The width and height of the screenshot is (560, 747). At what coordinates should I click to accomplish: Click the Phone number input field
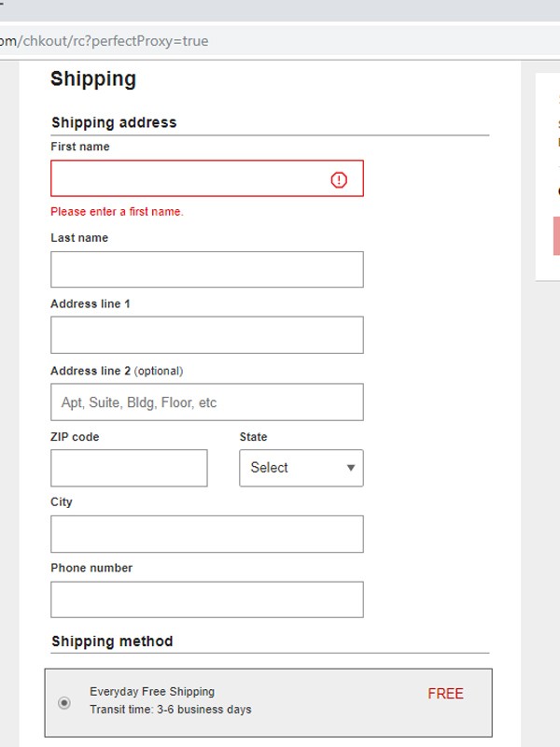pyautogui.click(x=206, y=599)
